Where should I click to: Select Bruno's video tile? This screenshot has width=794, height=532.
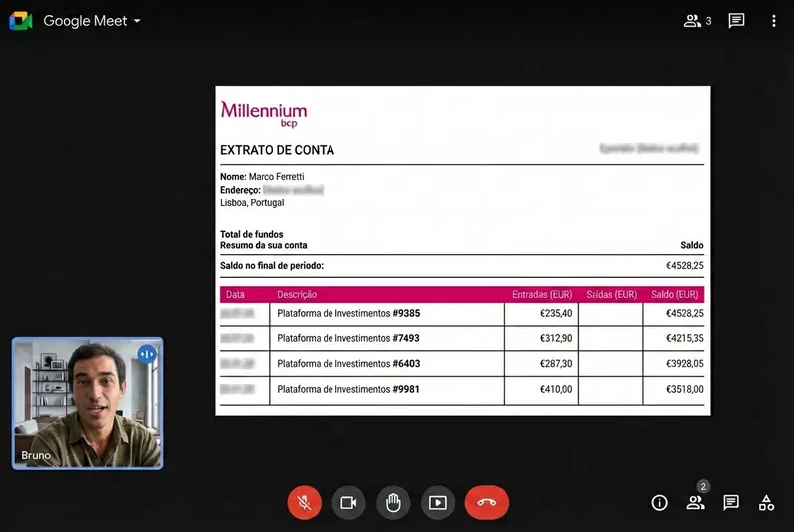point(87,404)
